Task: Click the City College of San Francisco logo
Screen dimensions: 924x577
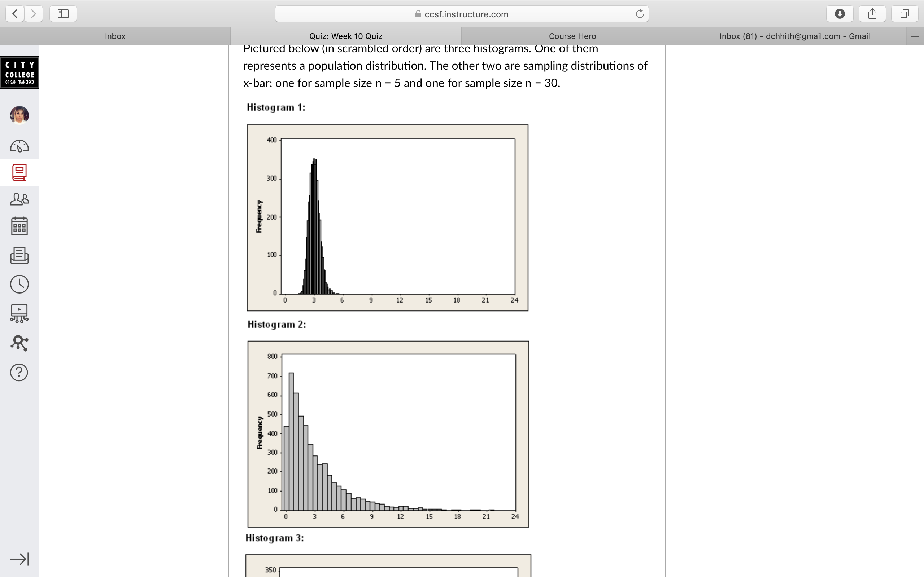Action: (x=19, y=72)
